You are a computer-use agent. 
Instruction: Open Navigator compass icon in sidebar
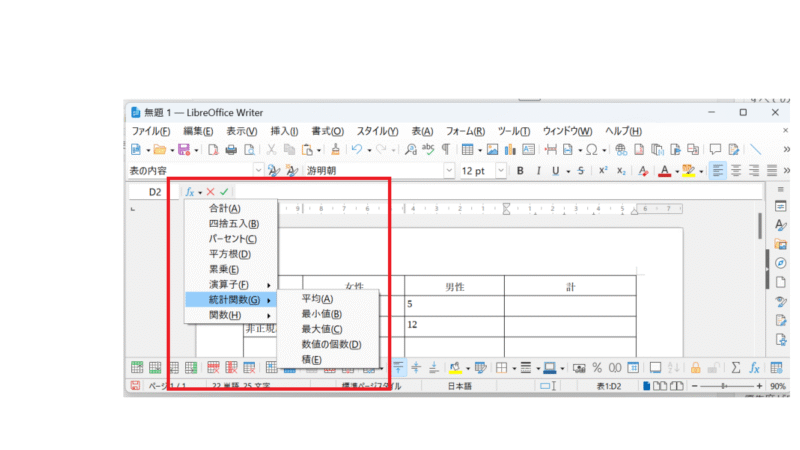click(781, 263)
